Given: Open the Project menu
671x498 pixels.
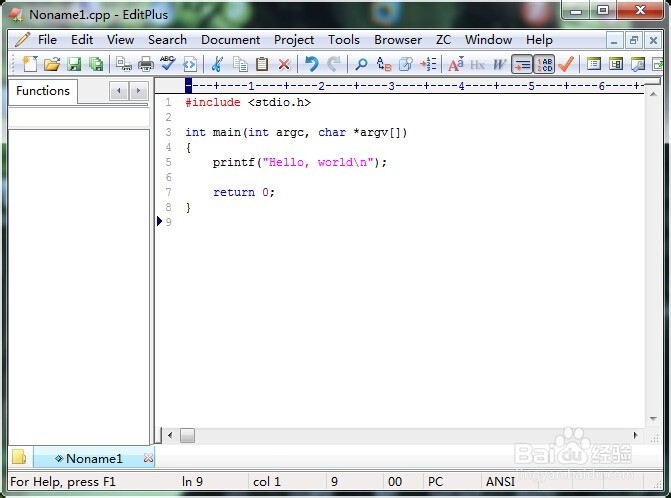Looking at the screenshot, I should pyautogui.click(x=294, y=40).
